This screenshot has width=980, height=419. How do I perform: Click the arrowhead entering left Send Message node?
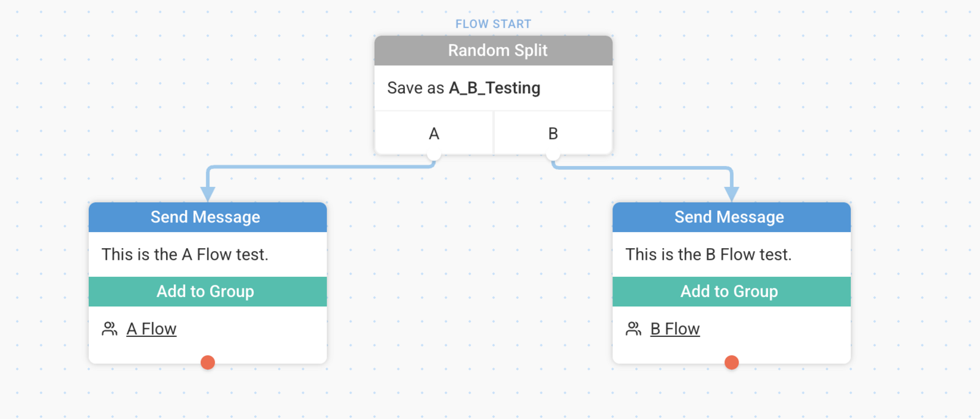point(208,194)
